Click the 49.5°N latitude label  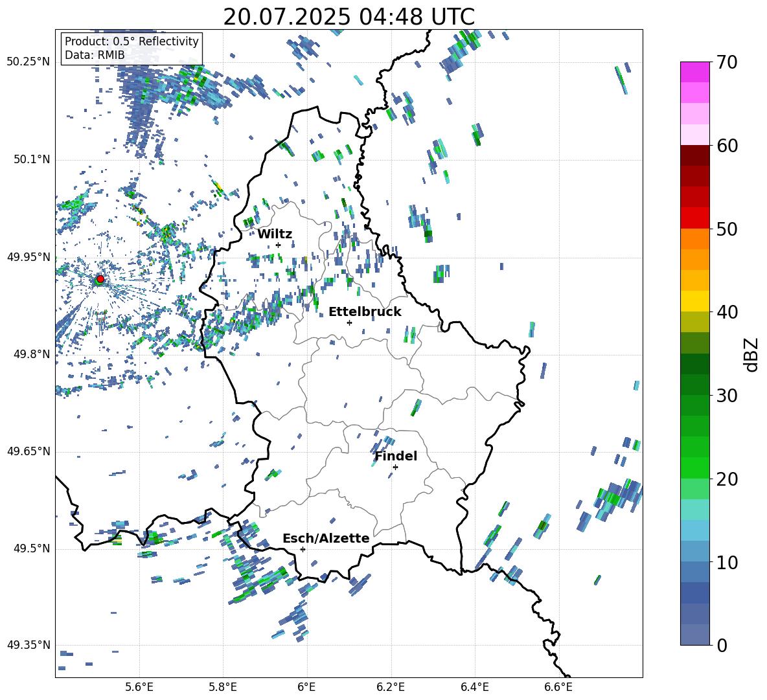[x=32, y=548]
